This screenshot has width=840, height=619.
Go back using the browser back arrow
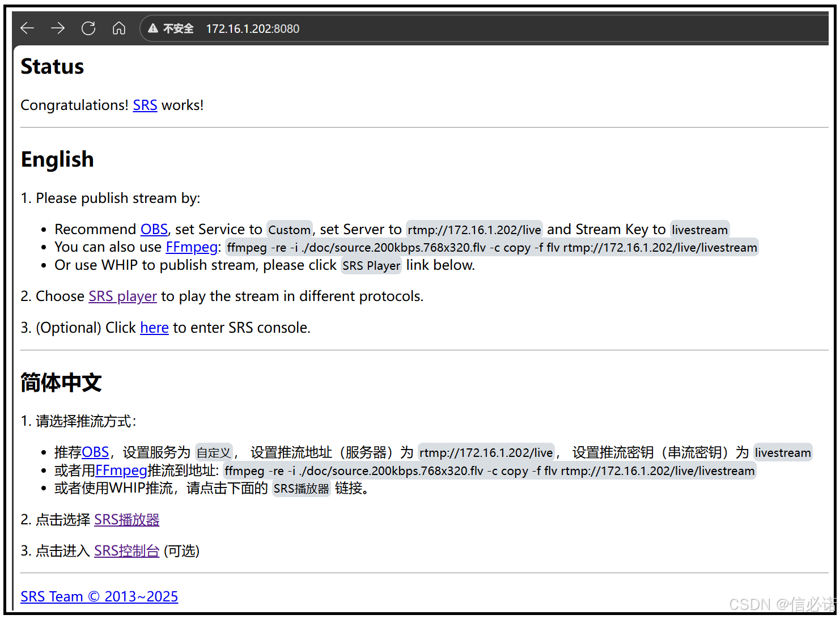[x=27, y=28]
